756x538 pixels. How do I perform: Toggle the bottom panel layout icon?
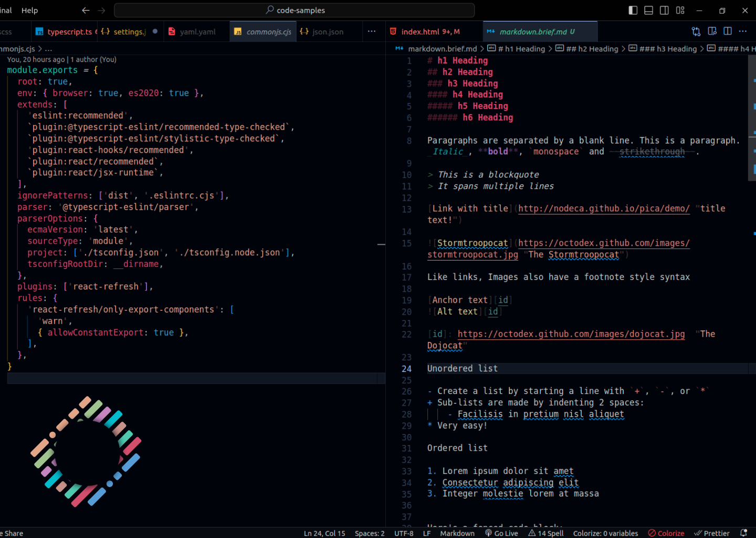649,10
